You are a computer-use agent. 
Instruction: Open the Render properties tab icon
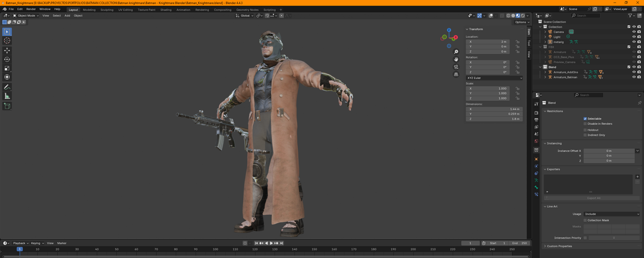tap(536, 113)
